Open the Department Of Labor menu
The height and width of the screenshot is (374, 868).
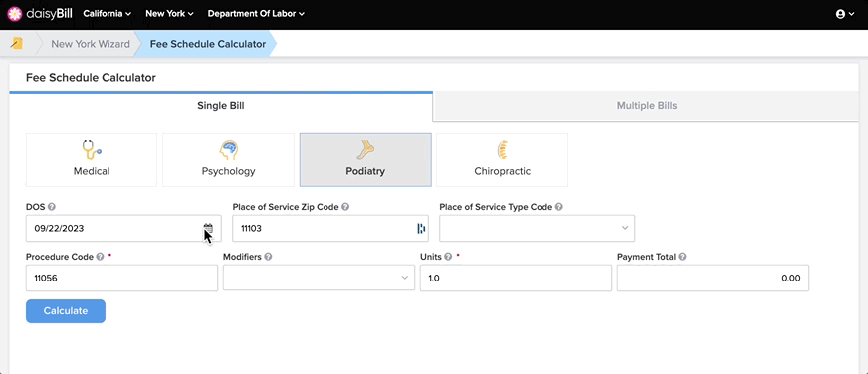256,14
